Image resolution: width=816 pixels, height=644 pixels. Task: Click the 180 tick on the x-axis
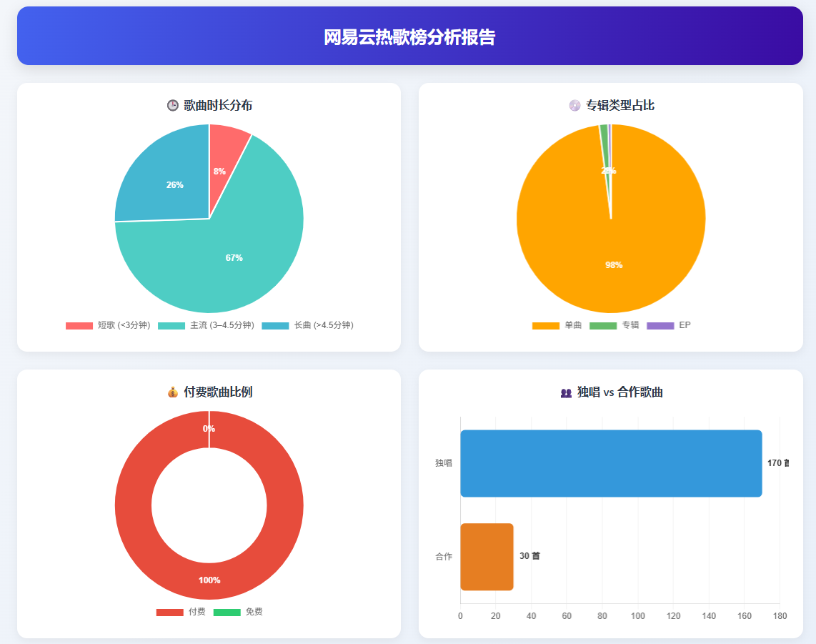pyautogui.click(x=780, y=616)
